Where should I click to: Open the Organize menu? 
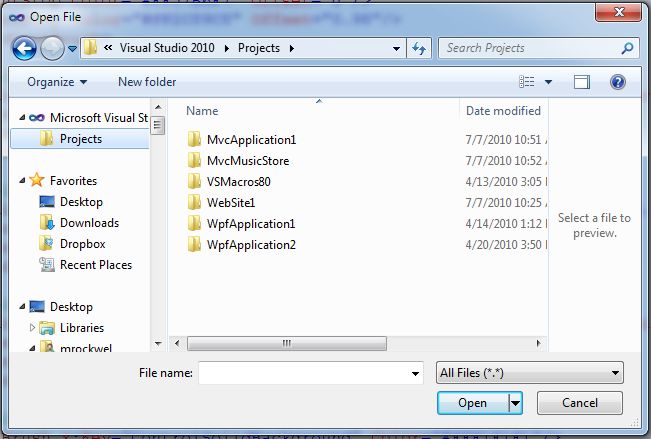coord(57,82)
